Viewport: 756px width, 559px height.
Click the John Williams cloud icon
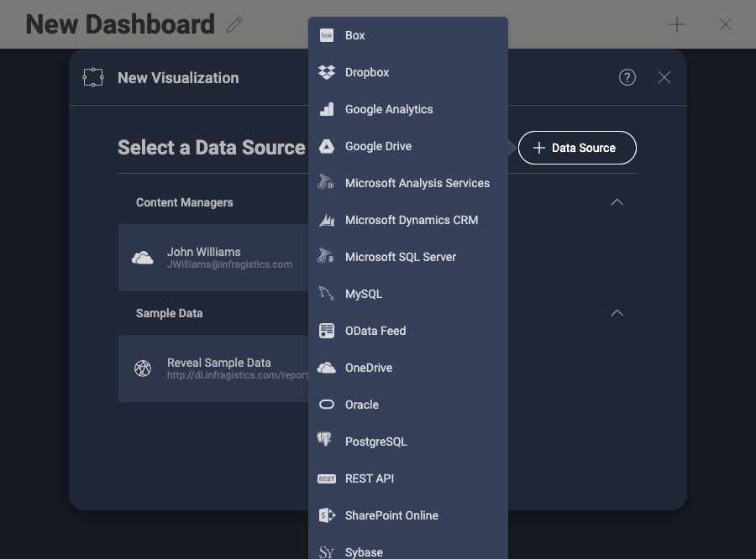coord(143,259)
